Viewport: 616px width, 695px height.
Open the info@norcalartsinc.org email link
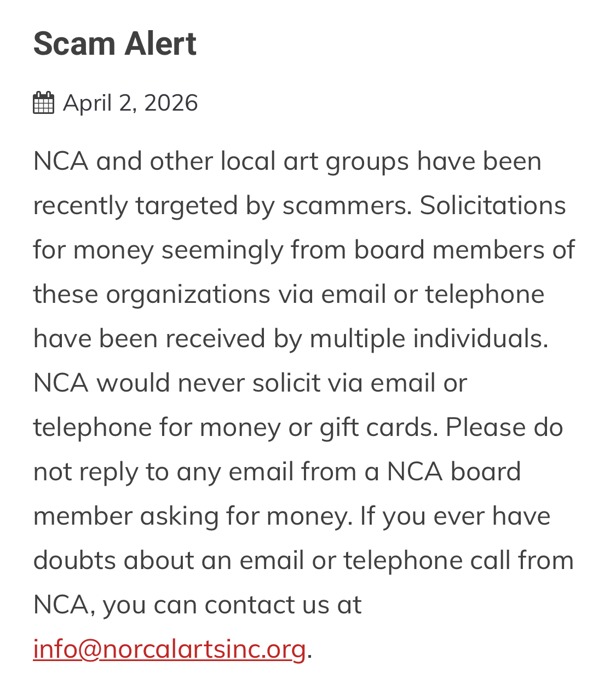pyautogui.click(x=169, y=649)
